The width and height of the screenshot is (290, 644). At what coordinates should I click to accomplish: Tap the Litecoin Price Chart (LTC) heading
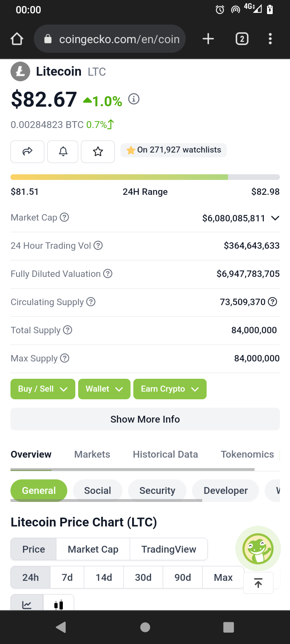pyautogui.click(x=84, y=522)
